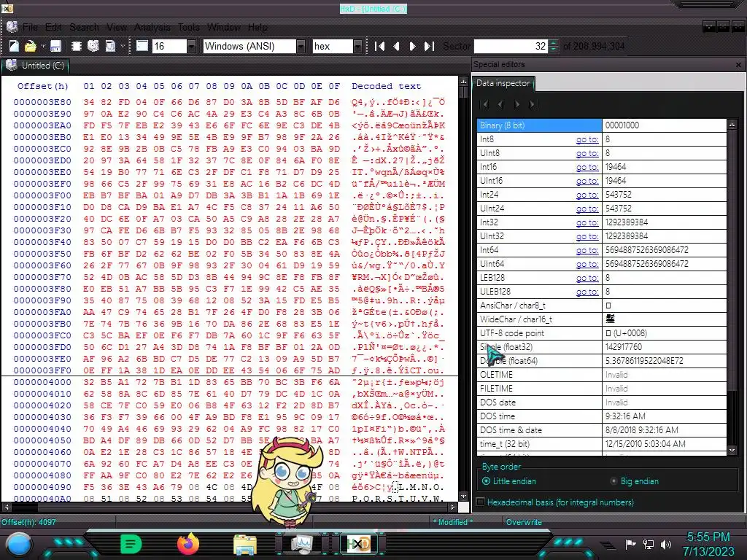Open the Help menu

pyautogui.click(x=258, y=27)
